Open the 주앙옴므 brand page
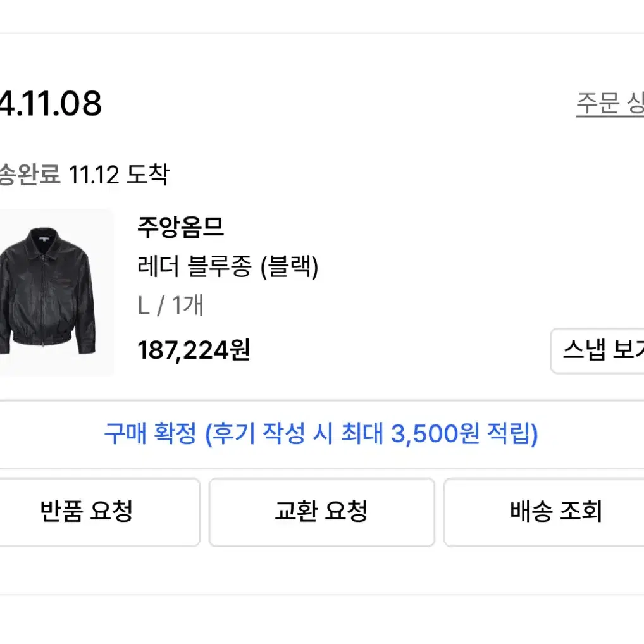Image resolution: width=644 pixels, height=644 pixels. pyautogui.click(x=180, y=228)
